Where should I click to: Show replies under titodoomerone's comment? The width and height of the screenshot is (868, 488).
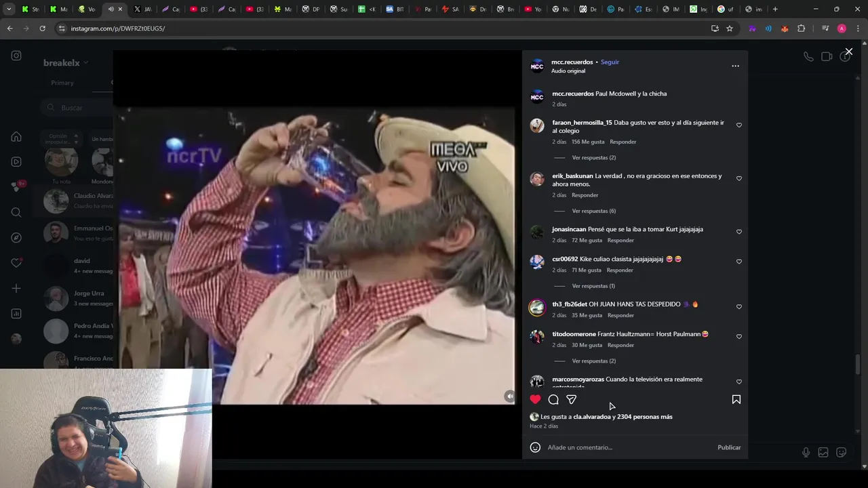coord(593,361)
